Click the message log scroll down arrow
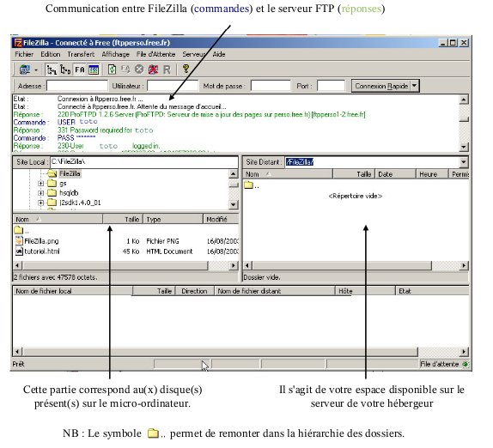Viewport: 493px width, 448px height. click(464, 147)
